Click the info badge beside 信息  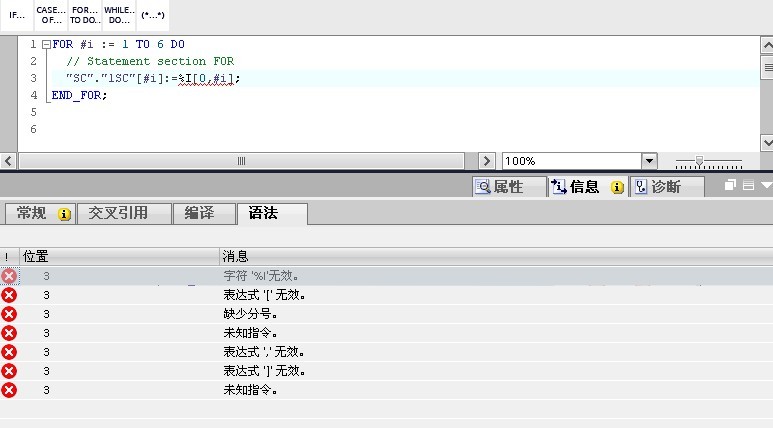point(617,187)
